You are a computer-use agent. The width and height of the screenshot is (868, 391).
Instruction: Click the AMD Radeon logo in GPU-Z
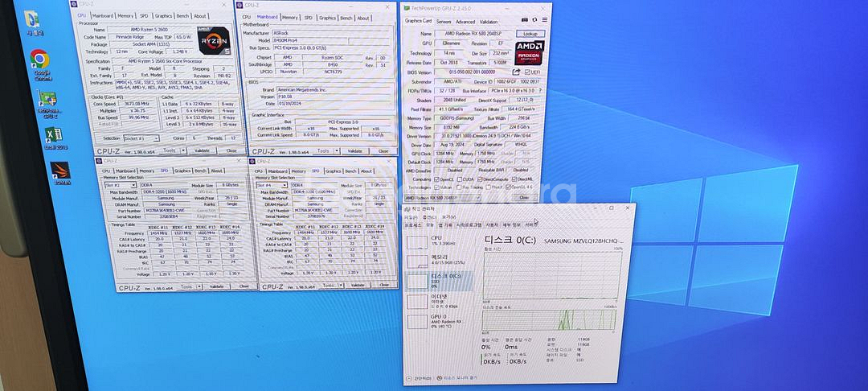point(530,52)
